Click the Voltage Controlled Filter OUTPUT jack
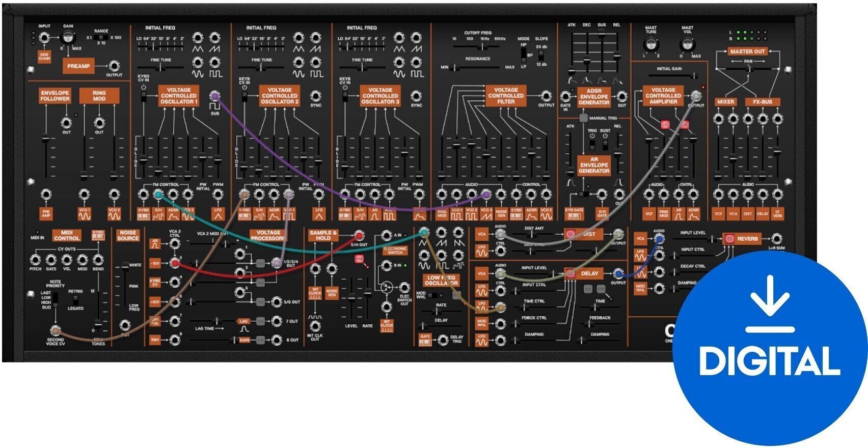The width and height of the screenshot is (868, 448). point(546,96)
